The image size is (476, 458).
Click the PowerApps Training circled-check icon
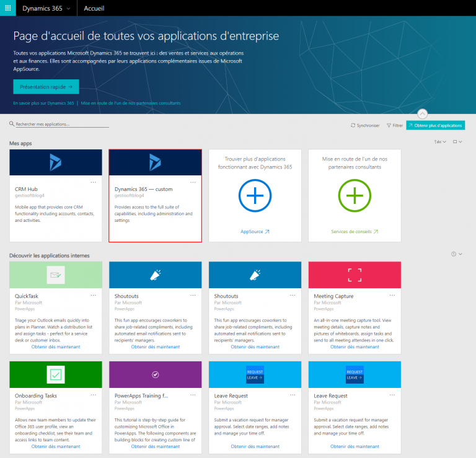pyautogui.click(x=155, y=374)
